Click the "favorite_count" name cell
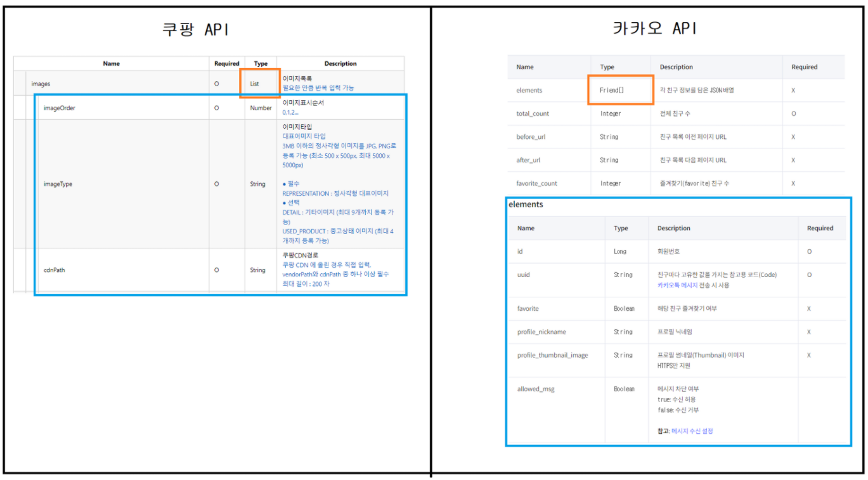This screenshot has height=480, width=868. click(x=537, y=183)
